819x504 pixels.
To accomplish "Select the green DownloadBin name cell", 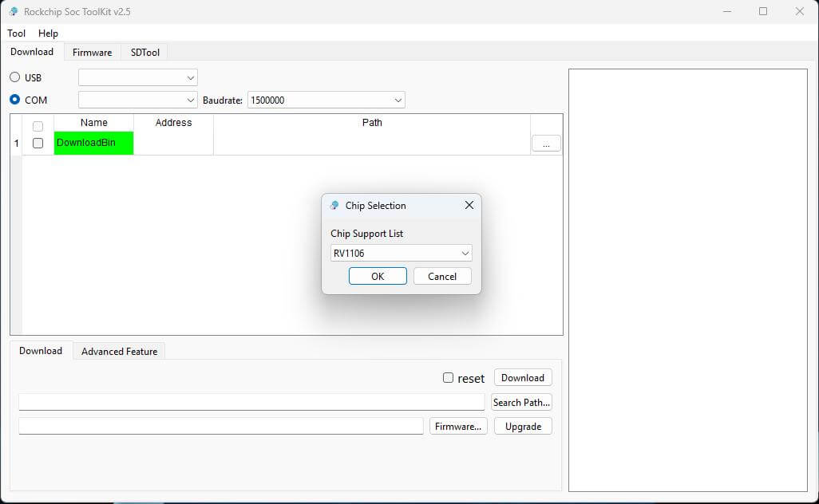I will (94, 143).
